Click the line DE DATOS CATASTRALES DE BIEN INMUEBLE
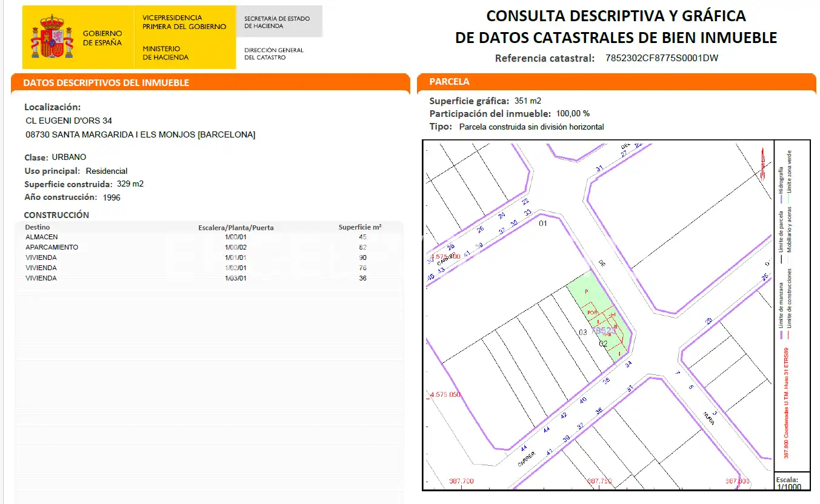This screenshot has height=504, width=820. [616, 38]
